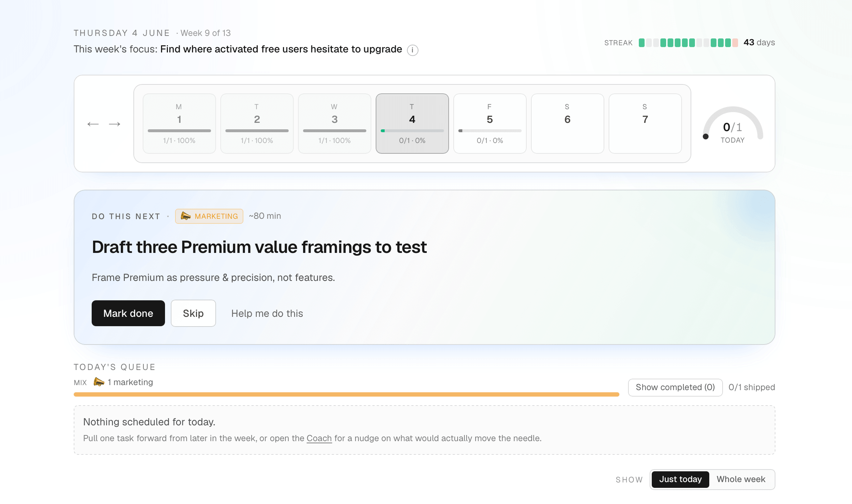
Task: Click the 0/1 shipped counter
Action: [752, 387]
